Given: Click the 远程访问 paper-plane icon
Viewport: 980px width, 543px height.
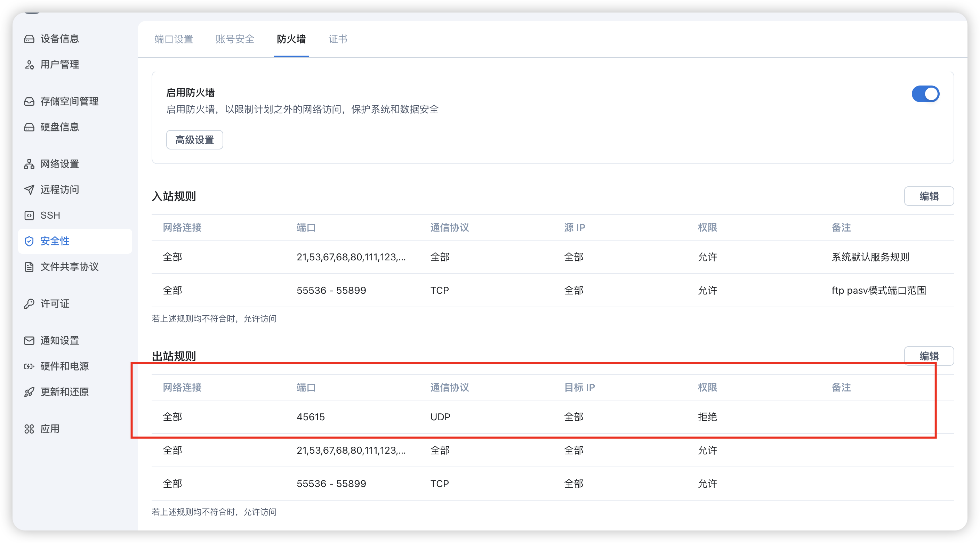Looking at the screenshot, I should coord(29,190).
